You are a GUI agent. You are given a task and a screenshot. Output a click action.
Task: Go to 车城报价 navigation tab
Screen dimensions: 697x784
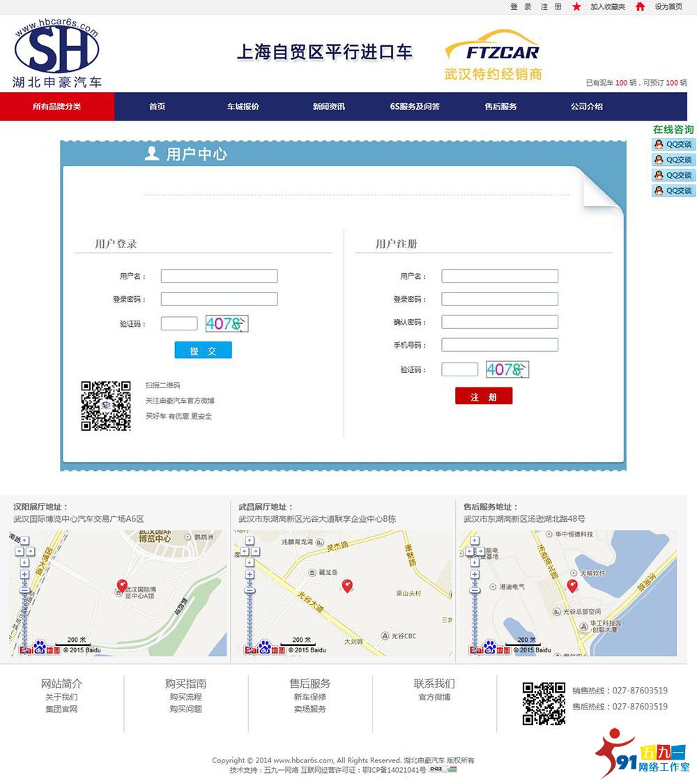(243, 107)
